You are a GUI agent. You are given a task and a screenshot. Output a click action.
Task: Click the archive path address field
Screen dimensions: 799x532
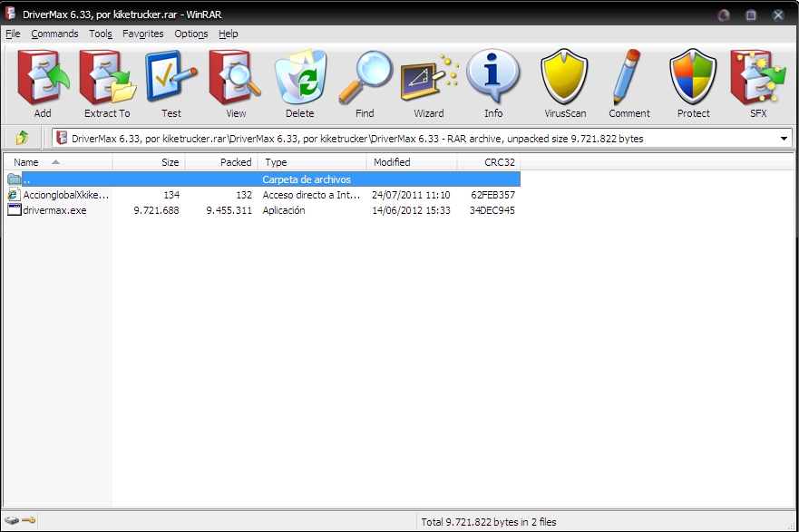point(422,139)
